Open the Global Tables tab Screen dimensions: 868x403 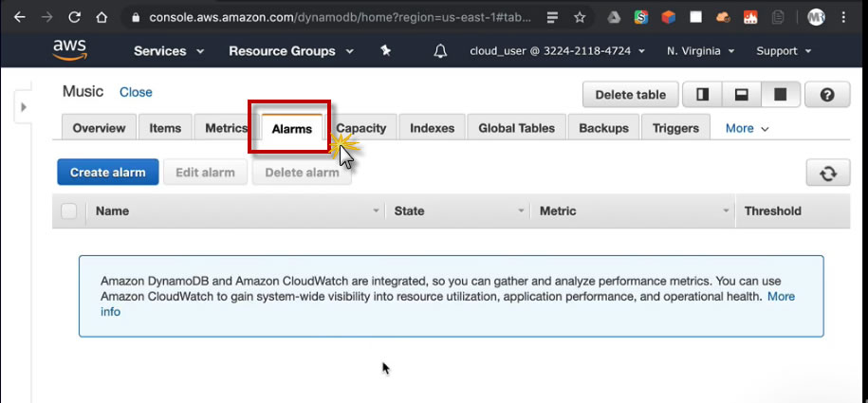pos(517,128)
